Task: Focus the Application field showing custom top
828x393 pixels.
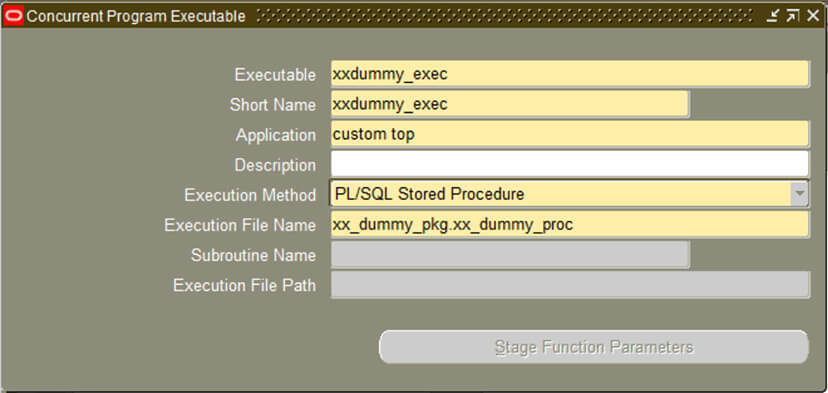Action: (570, 134)
